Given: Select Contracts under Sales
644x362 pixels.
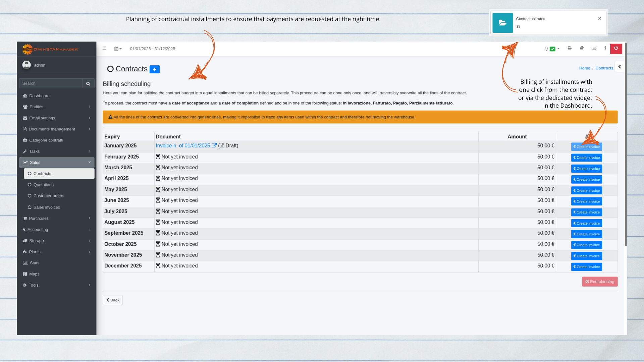Looking at the screenshot, I should (59, 174).
